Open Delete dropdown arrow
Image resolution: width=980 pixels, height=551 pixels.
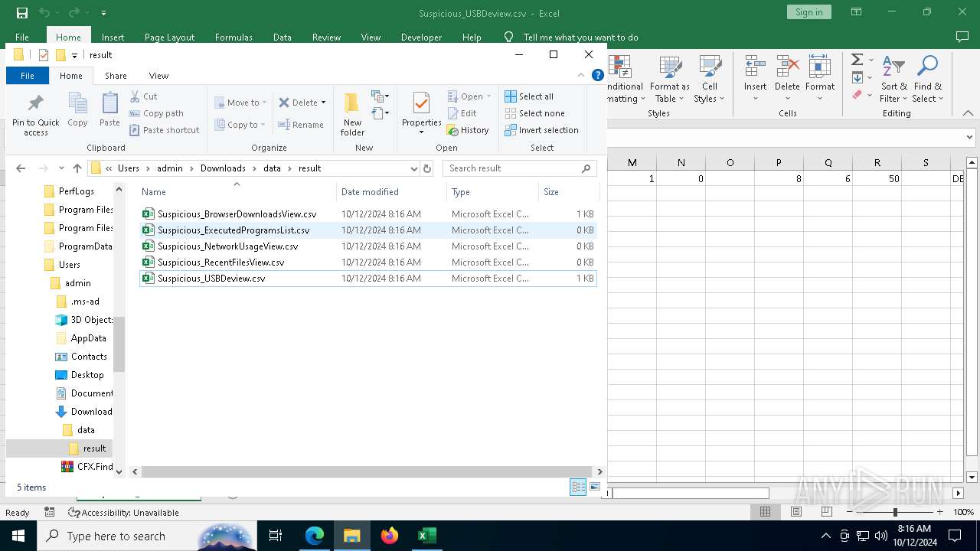coord(323,103)
